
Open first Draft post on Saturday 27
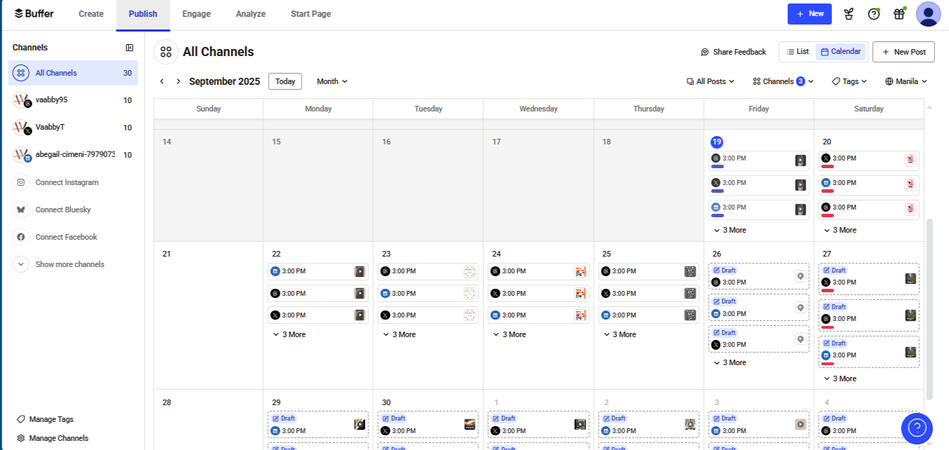coord(869,279)
